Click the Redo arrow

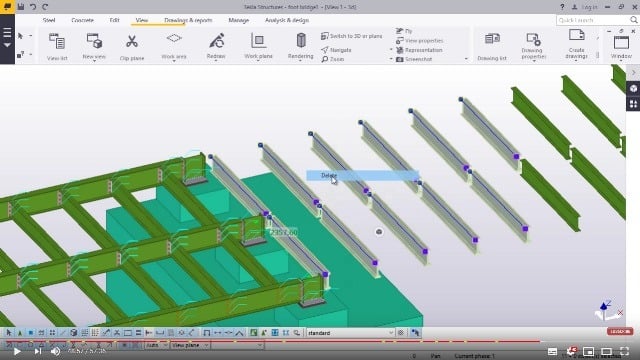[x=45, y=7]
